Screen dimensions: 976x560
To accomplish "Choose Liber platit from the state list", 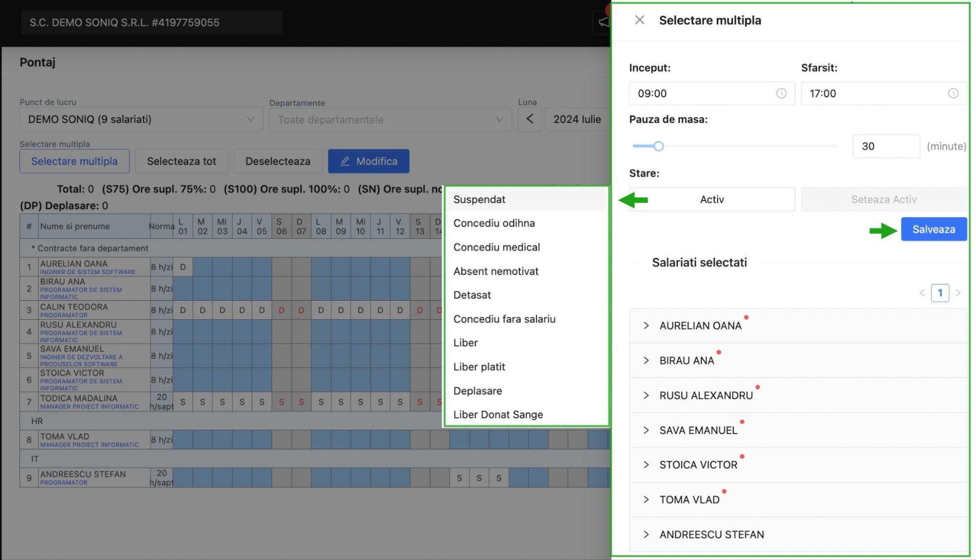I will pyautogui.click(x=526, y=367).
